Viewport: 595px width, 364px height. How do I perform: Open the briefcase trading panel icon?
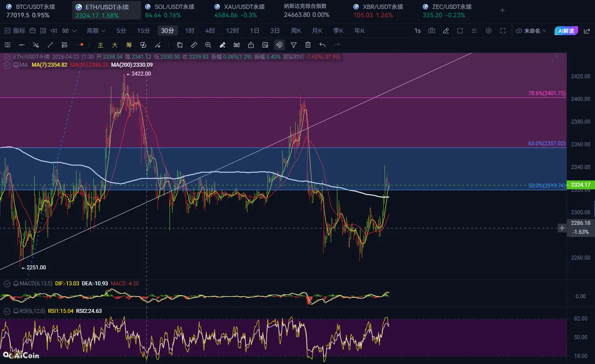click(32, 31)
